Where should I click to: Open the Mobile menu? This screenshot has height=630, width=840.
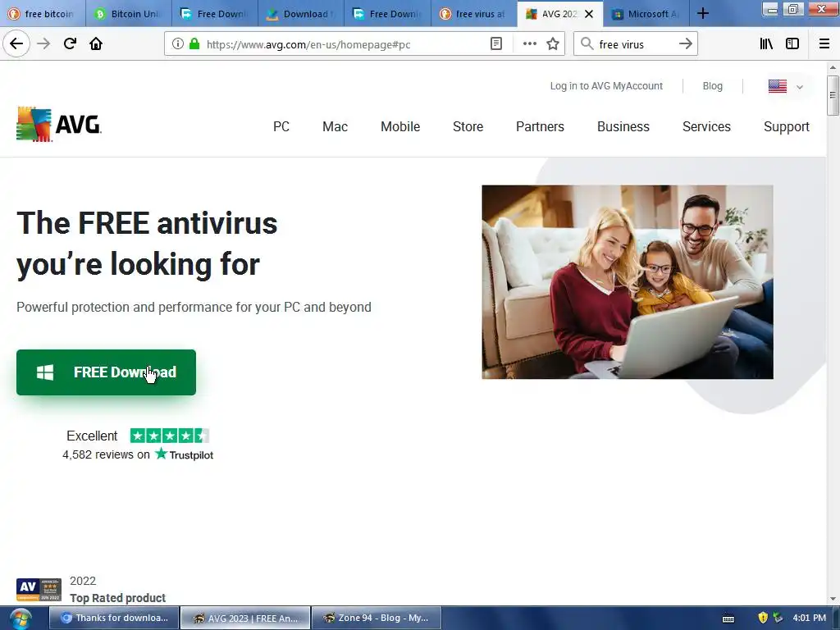click(400, 126)
